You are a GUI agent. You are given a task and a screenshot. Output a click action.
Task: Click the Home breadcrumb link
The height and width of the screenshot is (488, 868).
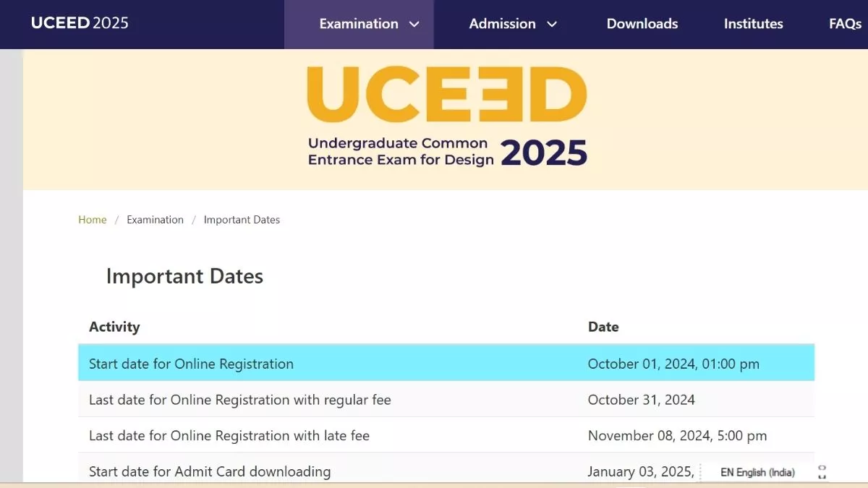pos(93,220)
